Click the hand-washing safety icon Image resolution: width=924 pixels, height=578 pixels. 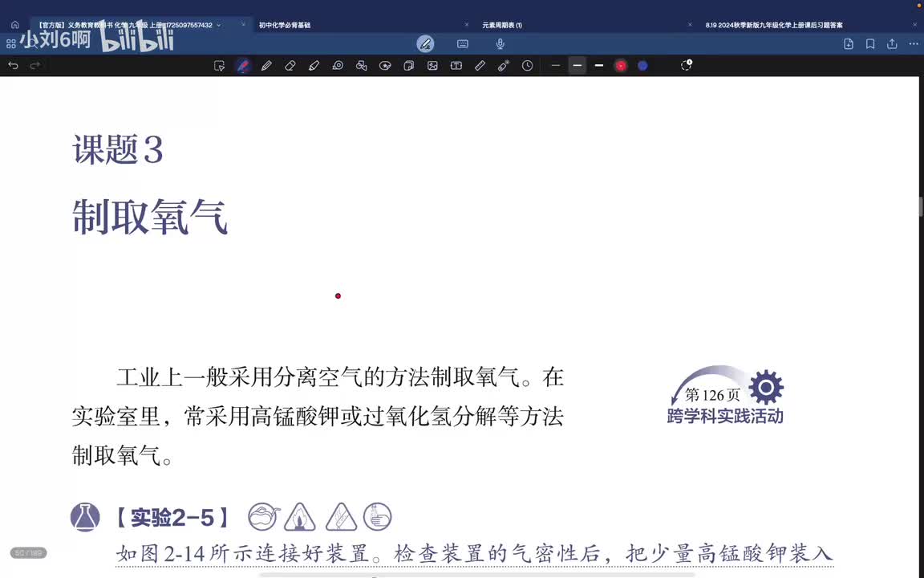pos(377,517)
